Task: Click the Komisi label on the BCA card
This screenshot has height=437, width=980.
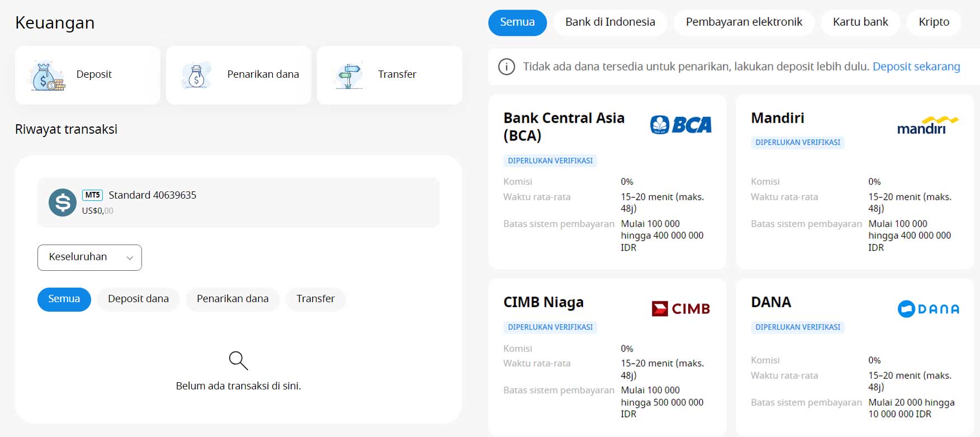Action: [x=518, y=182]
